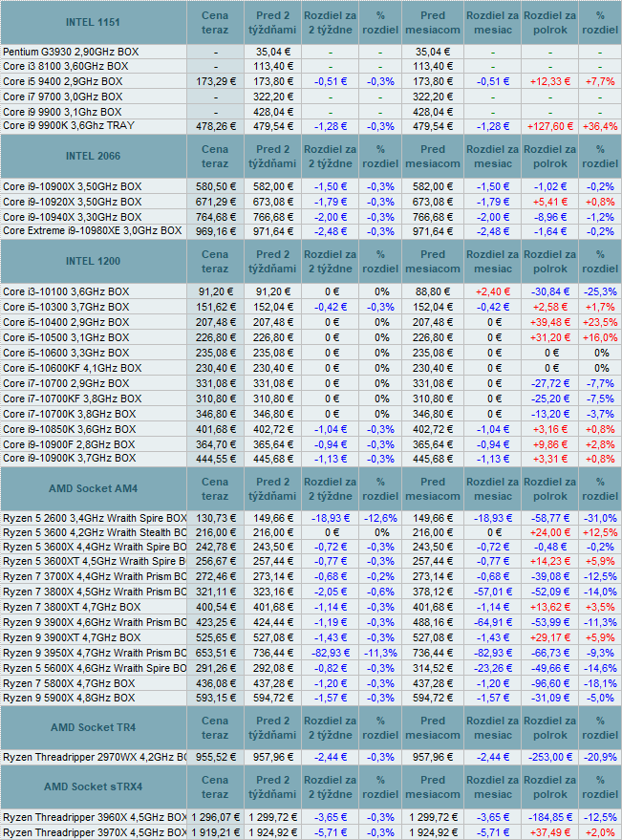Select Core i9-10900X 3,50GHz BOX name
This screenshot has width=622, height=840.
pos(73,187)
